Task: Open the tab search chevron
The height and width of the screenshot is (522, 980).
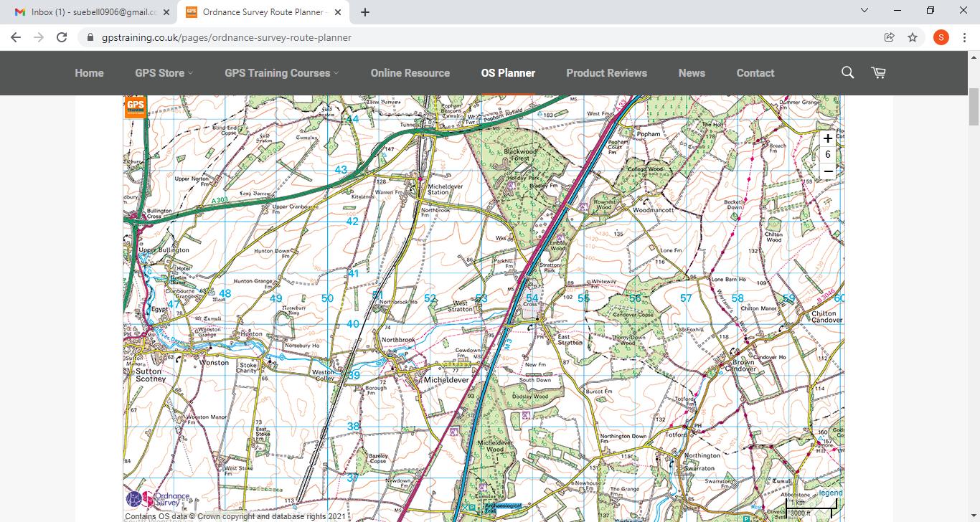Action: click(864, 11)
